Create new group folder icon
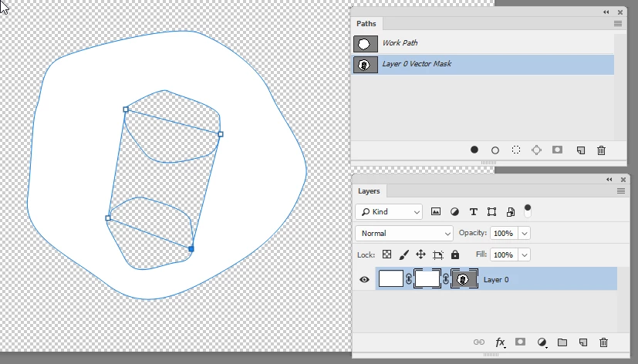 coord(562,342)
